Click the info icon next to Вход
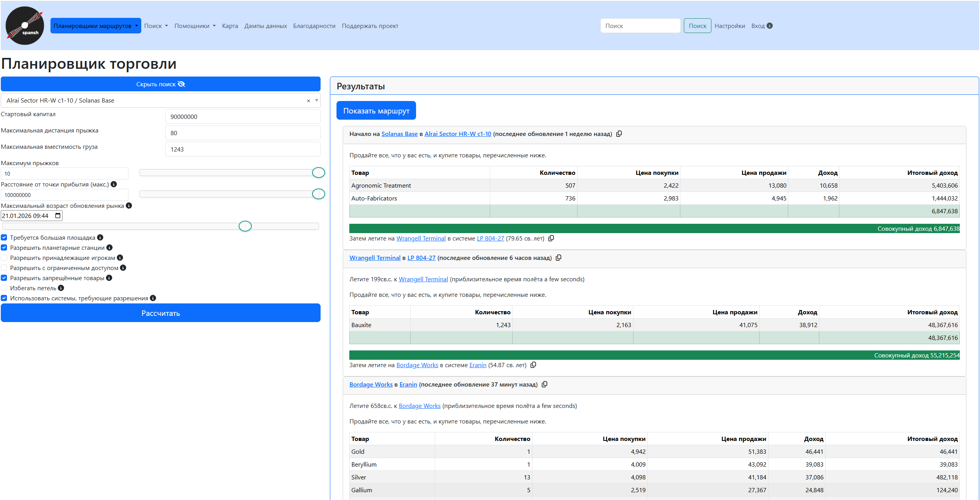Image resolution: width=980 pixels, height=500 pixels. pyautogui.click(x=770, y=26)
